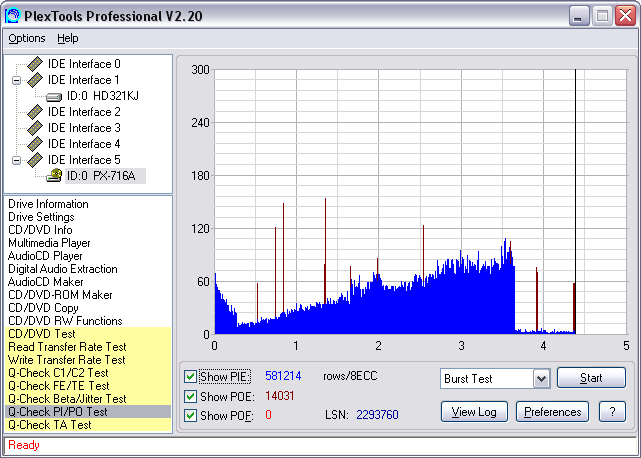Open CD/DVD RW Functions
This screenshot has height=458, width=641.
click(65, 321)
